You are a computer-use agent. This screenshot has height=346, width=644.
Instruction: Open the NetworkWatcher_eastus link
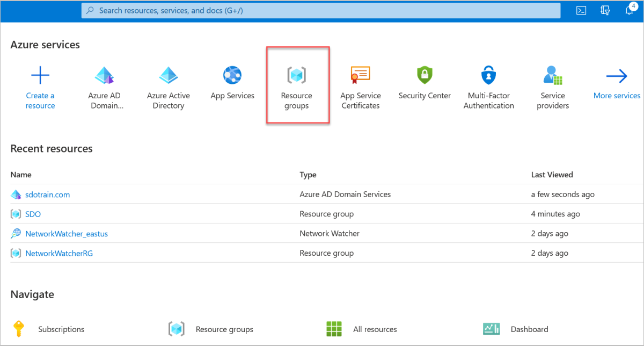(67, 234)
